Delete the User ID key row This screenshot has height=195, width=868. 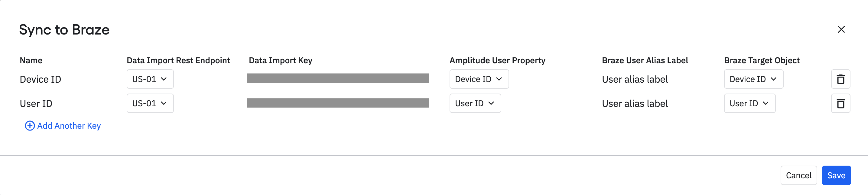tap(840, 104)
